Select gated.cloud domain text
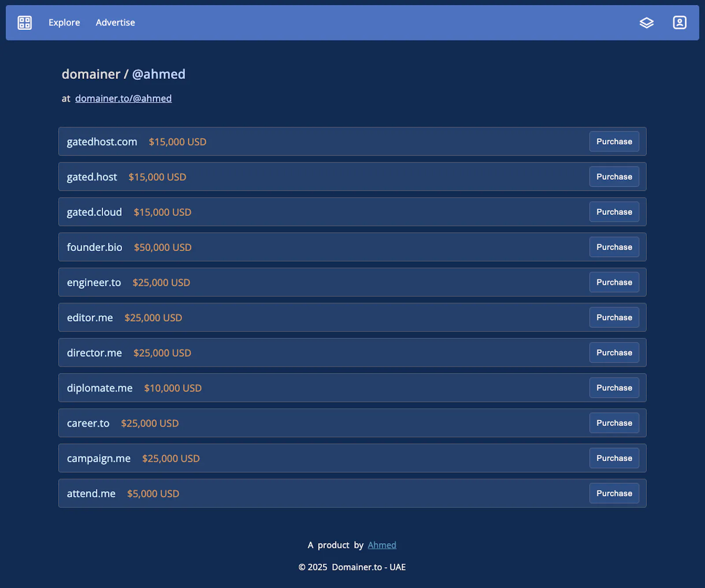Viewport: 705px width, 588px height. point(94,212)
